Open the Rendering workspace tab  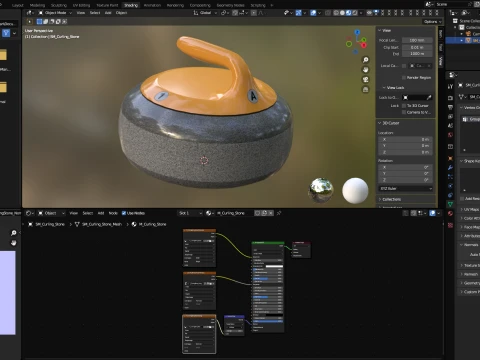click(x=175, y=5)
